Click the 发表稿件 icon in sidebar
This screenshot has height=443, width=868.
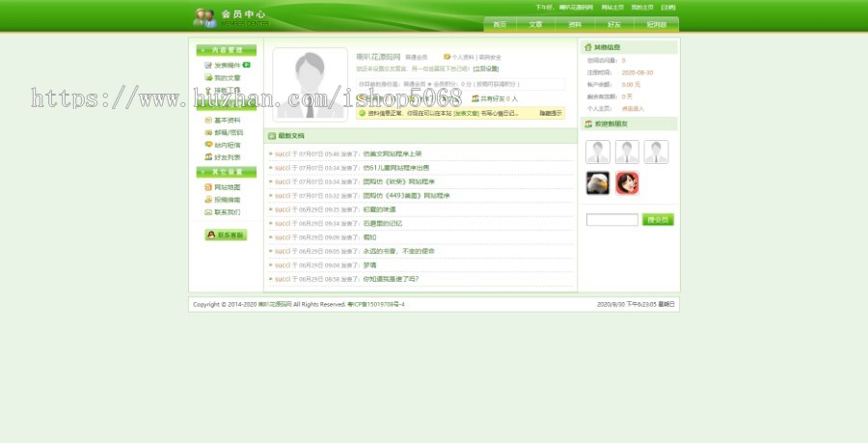click(207, 66)
